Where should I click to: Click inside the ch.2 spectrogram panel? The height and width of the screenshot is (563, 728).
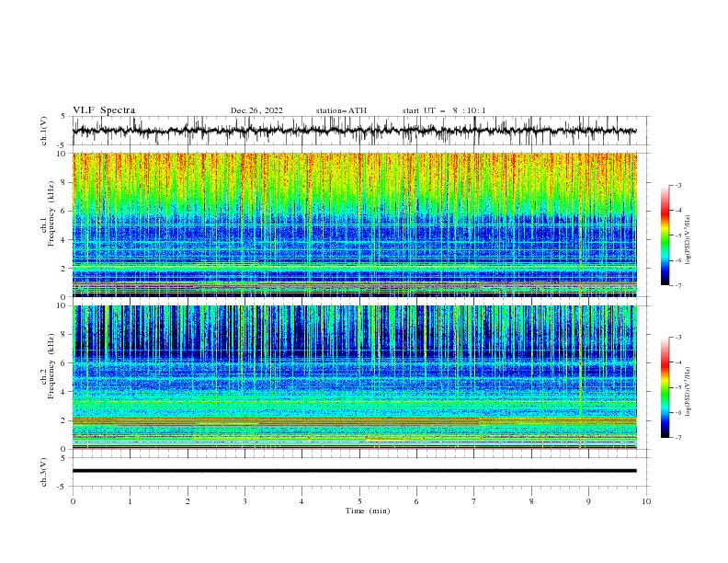point(355,377)
